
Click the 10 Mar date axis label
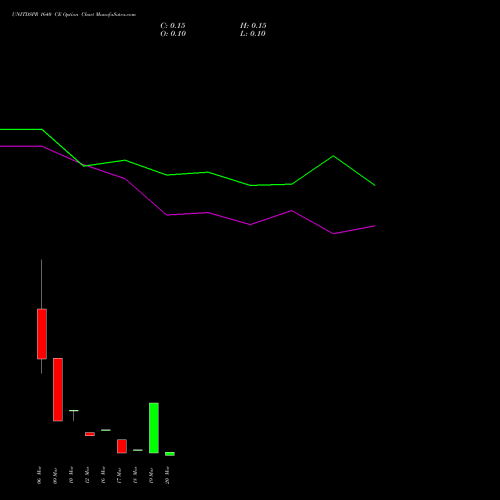click(x=71, y=475)
